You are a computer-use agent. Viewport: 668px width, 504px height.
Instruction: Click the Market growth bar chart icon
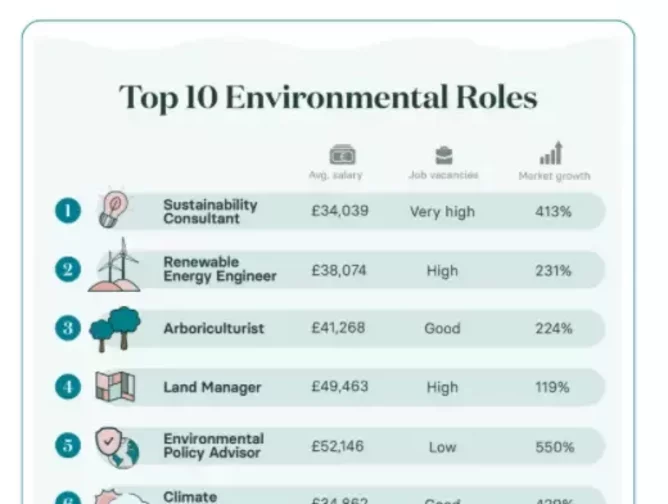click(x=552, y=153)
